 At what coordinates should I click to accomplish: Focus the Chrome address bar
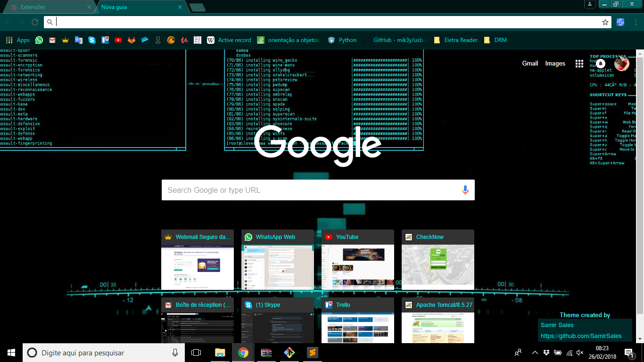(328, 22)
